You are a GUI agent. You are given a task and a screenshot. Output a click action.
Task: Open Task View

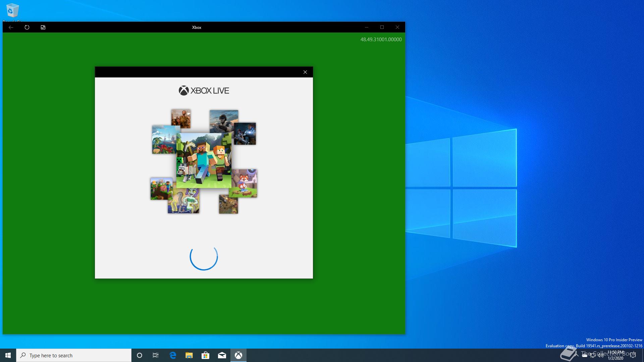tap(156, 355)
